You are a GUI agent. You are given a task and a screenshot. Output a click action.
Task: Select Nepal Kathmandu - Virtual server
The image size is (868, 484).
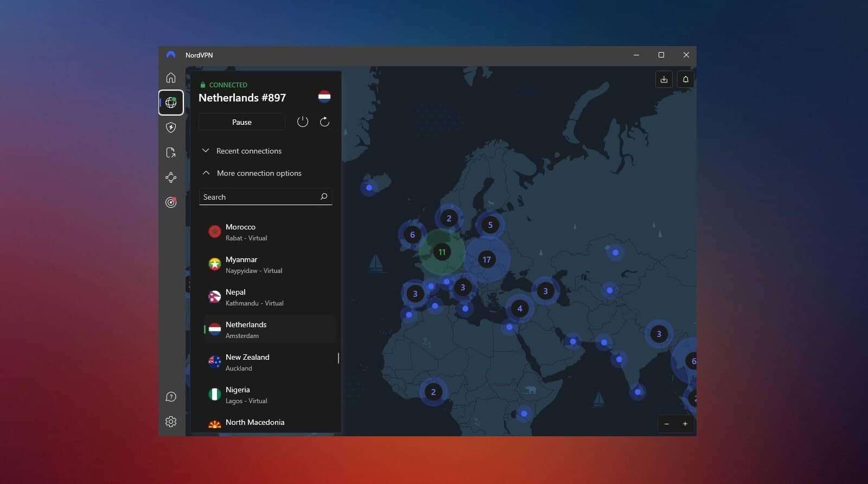[x=270, y=297]
